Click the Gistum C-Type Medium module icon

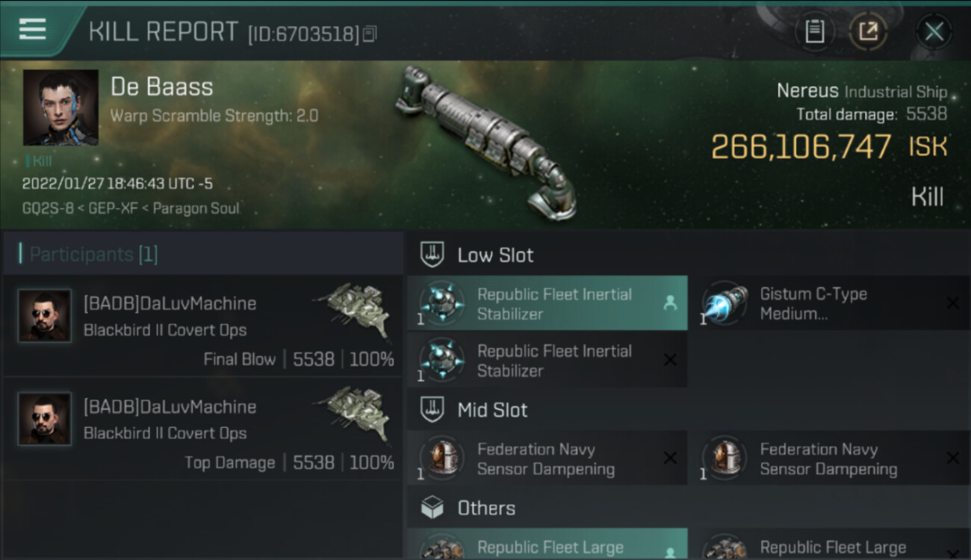pos(723,304)
